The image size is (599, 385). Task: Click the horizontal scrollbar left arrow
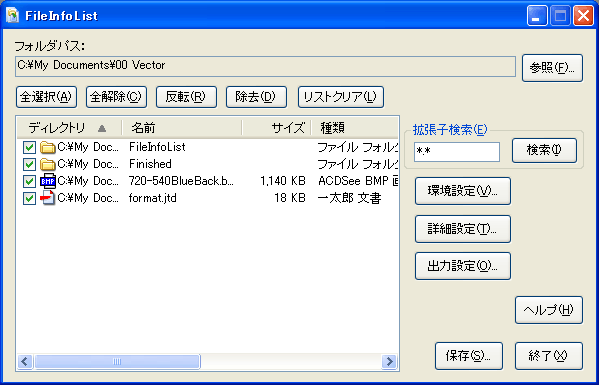tap(25, 361)
